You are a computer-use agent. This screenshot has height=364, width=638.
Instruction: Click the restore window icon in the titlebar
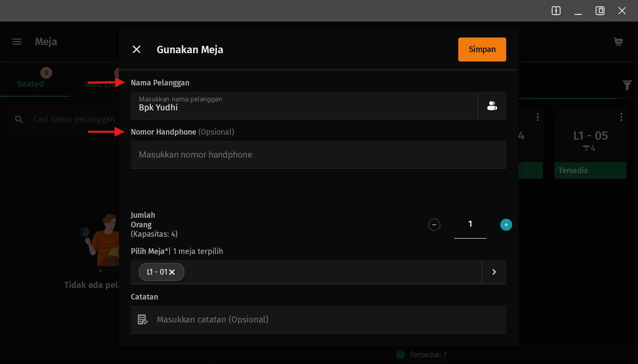[600, 11]
